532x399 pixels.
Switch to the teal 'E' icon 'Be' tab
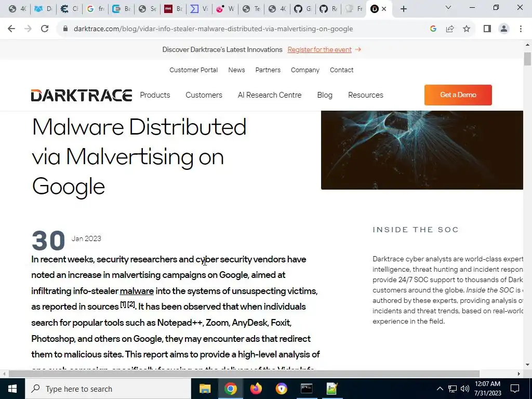121,9
